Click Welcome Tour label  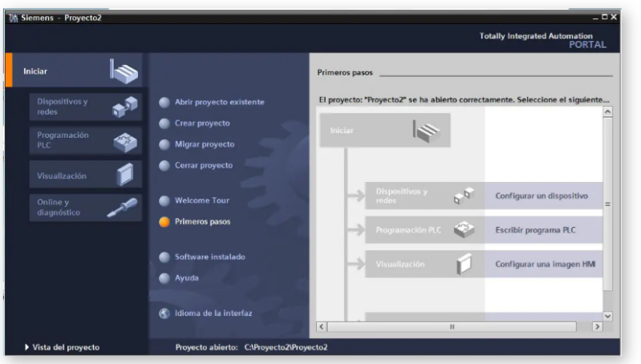202,200
